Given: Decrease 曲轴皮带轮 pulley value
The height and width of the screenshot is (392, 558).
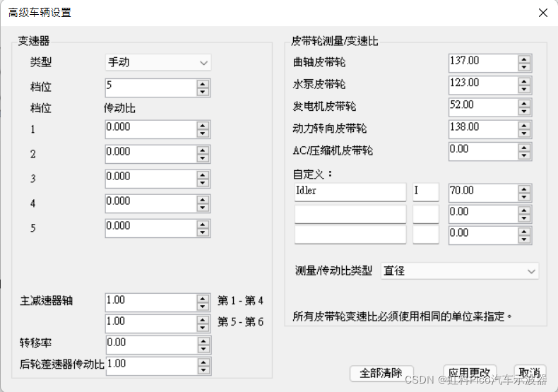Looking at the screenshot, I should [x=524, y=67].
